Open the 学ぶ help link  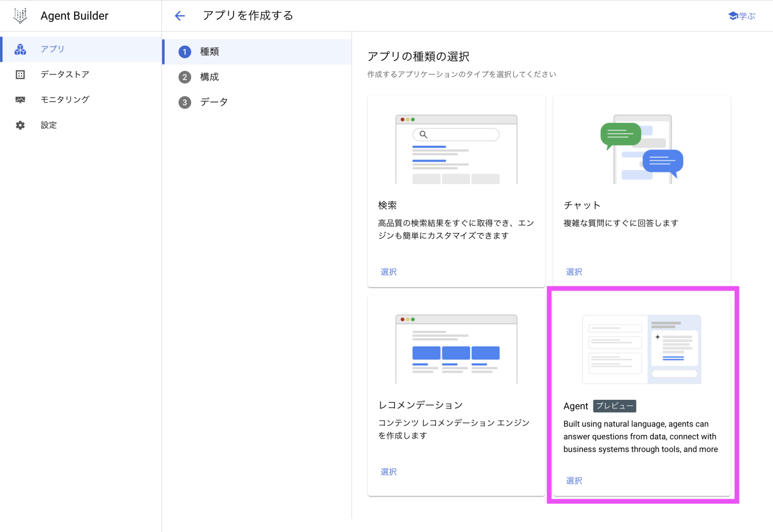click(x=745, y=15)
